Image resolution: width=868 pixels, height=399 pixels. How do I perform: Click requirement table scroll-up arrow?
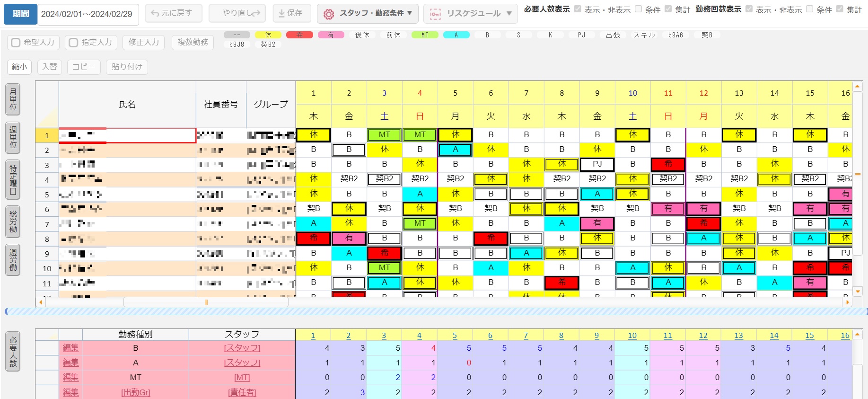pyautogui.click(x=858, y=334)
